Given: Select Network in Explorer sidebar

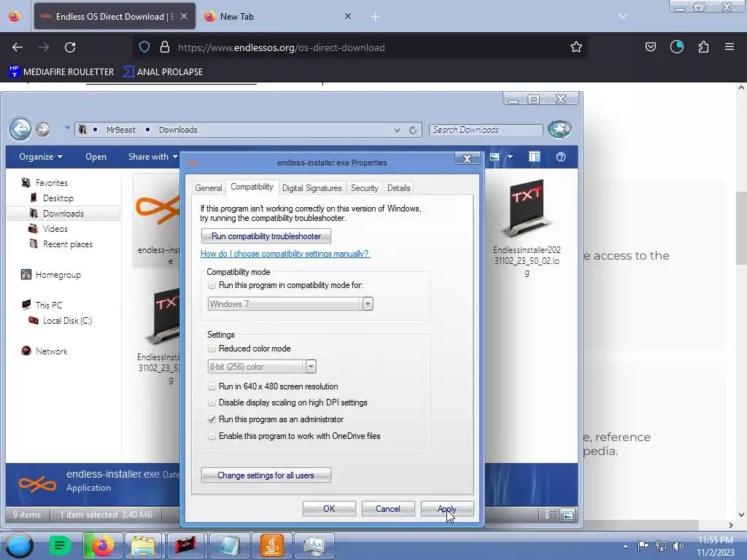Looking at the screenshot, I should 52,351.
